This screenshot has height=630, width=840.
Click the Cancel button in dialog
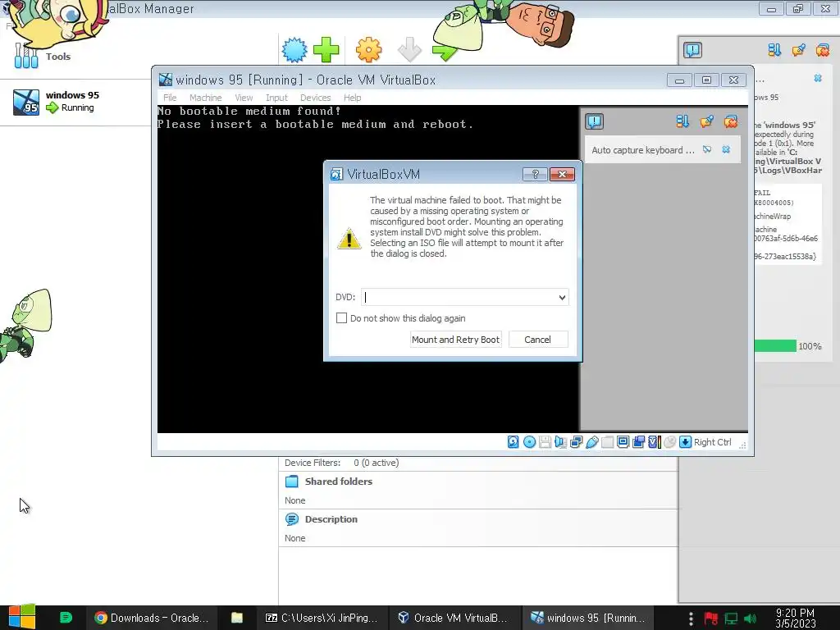click(x=538, y=339)
